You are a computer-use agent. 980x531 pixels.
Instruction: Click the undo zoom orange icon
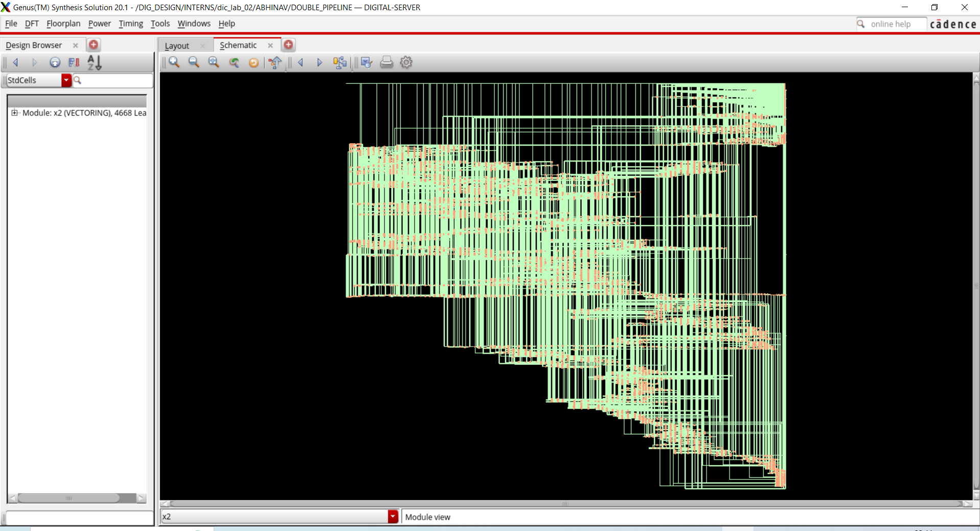point(253,62)
